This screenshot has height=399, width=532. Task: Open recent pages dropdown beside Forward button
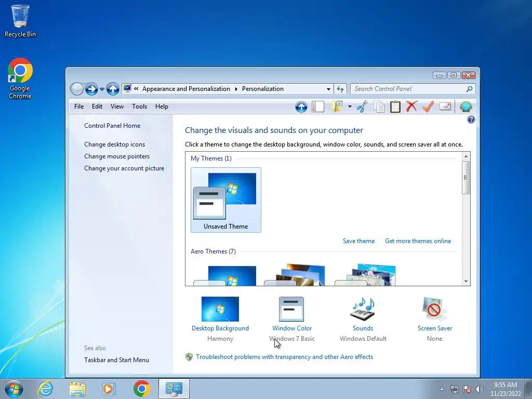pyautogui.click(x=102, y=89)
